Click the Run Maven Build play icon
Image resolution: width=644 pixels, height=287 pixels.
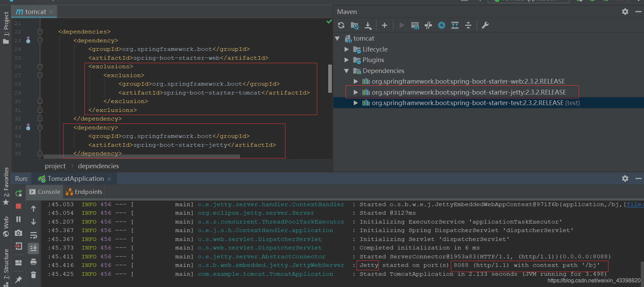pos(402,25)
